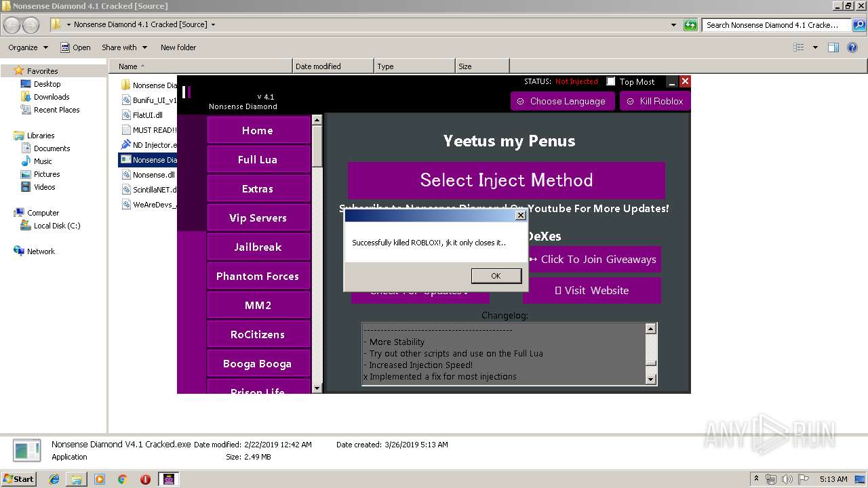
Task: Select the Jailbreak tab
Action: click(x=258, y=247)
